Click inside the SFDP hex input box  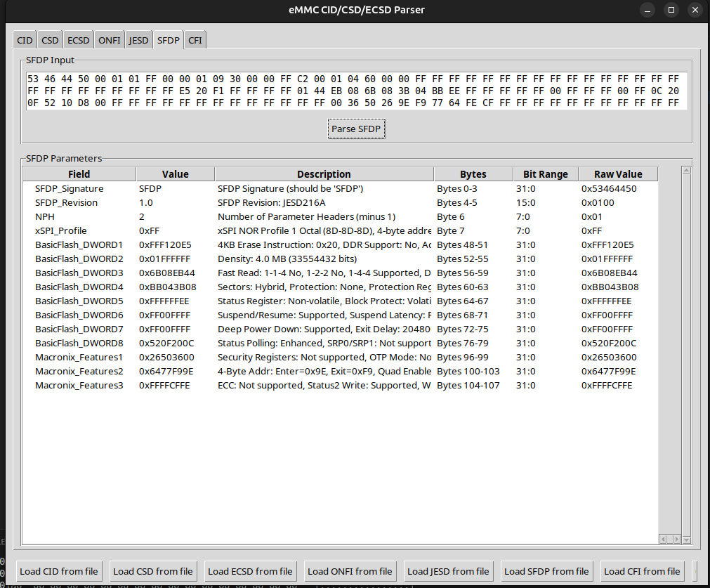(356, 91)
